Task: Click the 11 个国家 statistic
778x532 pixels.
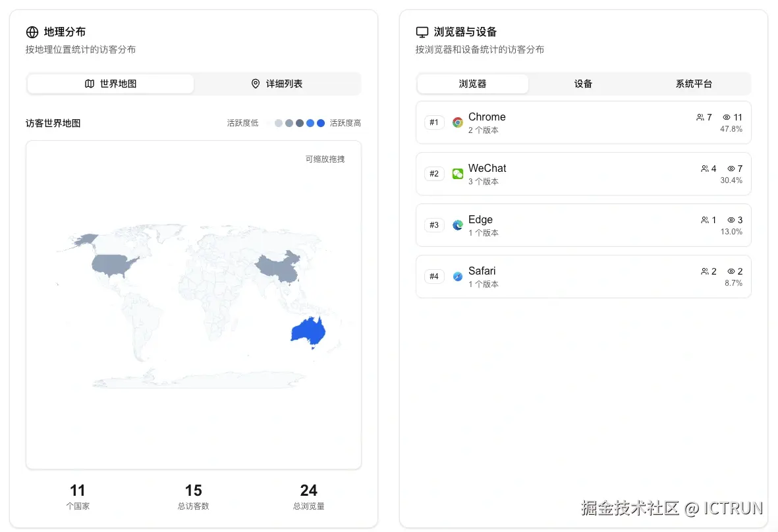Action: [x=78, y=496]
